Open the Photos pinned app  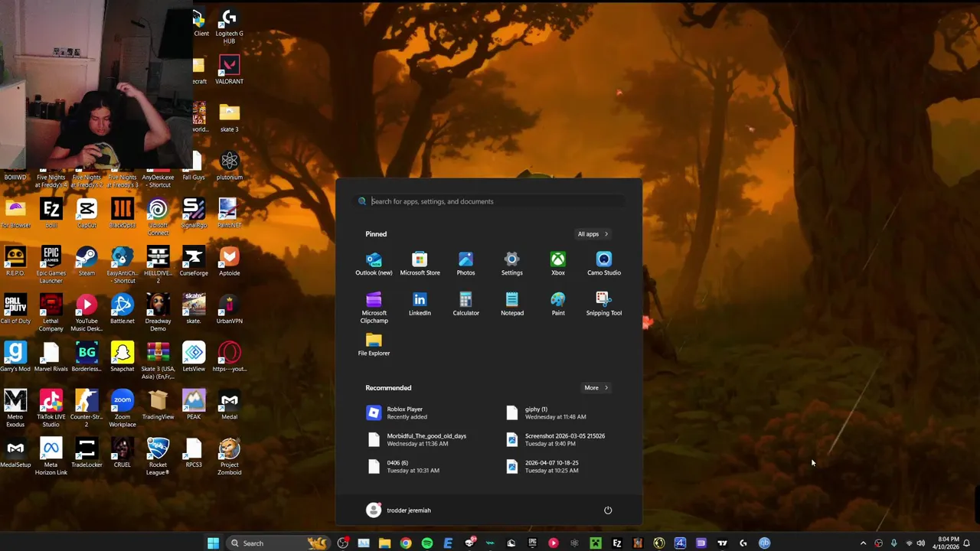[465, 263]
